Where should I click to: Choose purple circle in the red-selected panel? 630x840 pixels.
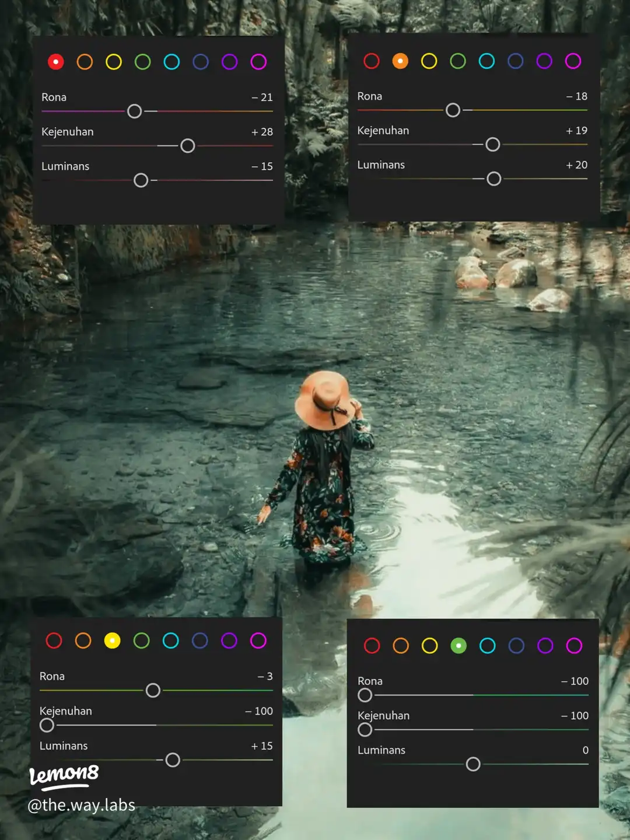tap(229, 62)
